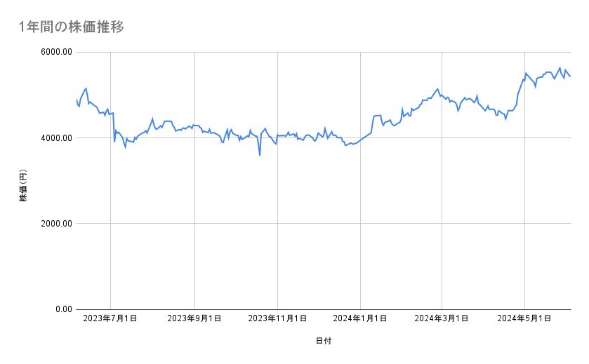Select the 2023年9月1日 date label
The width and height of the screenshot is (589, 364).
point(194,319)
